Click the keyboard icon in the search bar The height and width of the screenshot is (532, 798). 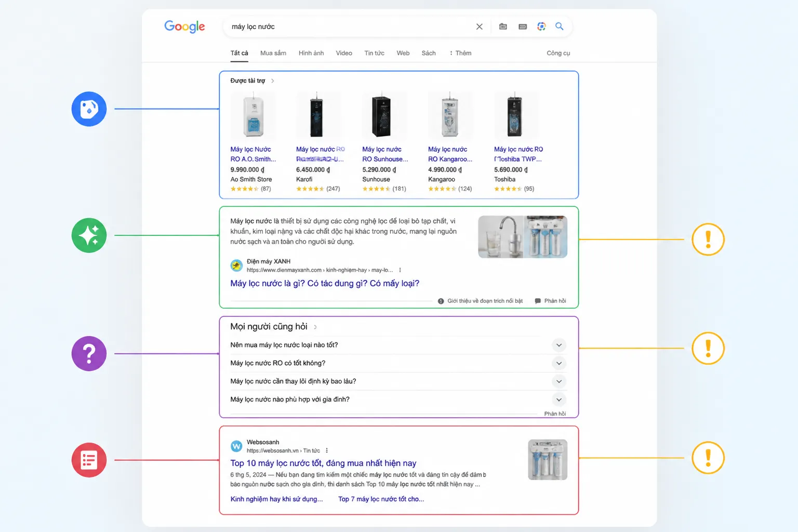[x=523, y=26]
